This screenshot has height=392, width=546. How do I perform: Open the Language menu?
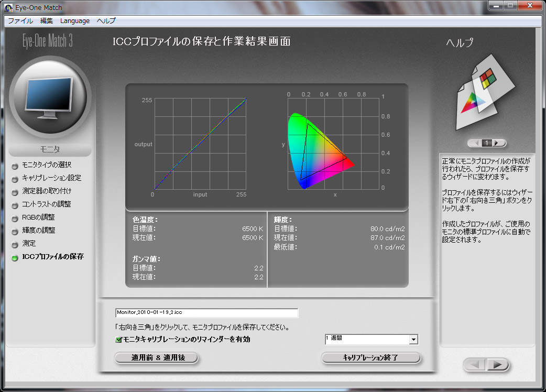pos(75,21)
